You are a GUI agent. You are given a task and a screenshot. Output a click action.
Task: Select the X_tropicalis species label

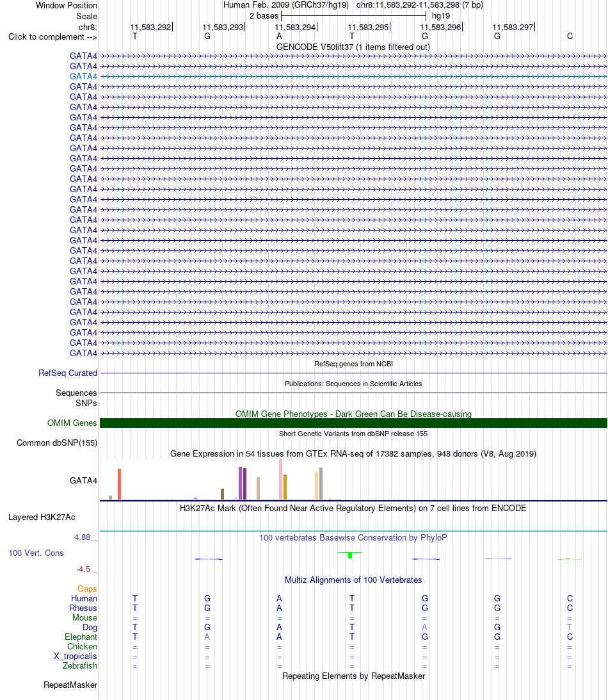[x=76, y=656]
